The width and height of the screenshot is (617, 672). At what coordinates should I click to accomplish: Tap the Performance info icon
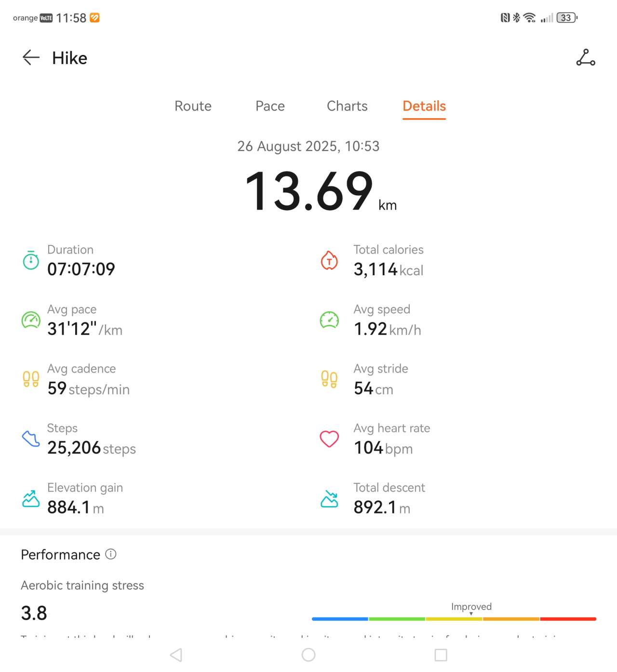[x=111, y=554]
